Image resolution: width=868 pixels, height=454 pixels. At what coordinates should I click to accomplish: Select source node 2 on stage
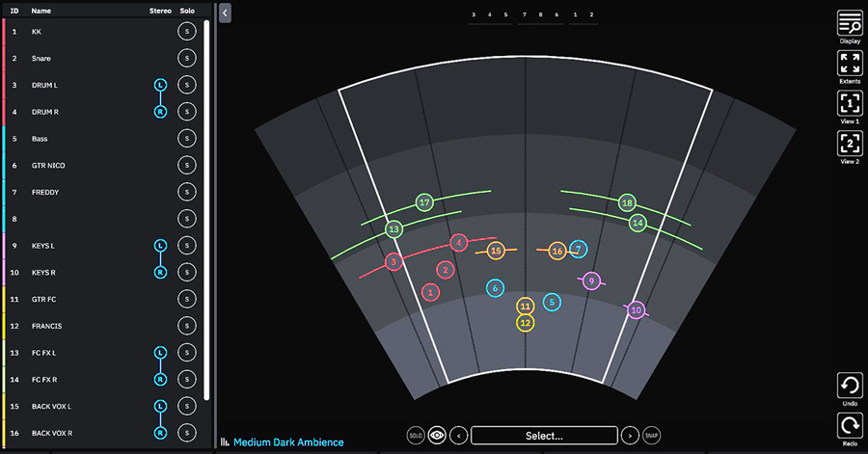(445, 270)
